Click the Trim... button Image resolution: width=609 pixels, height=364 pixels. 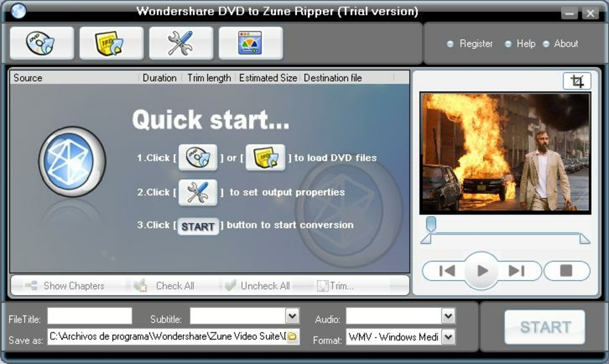pyautogui.click(x=336, y=286)
